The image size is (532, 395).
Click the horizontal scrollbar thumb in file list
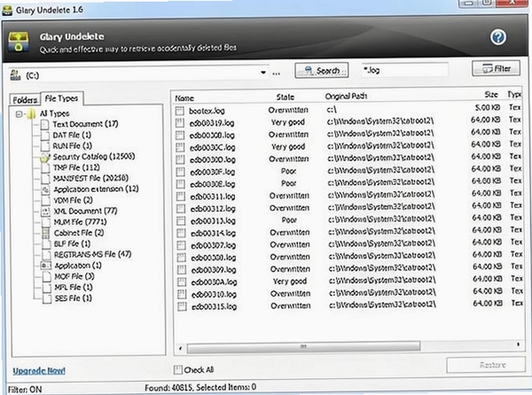click(x=303, y=347)
